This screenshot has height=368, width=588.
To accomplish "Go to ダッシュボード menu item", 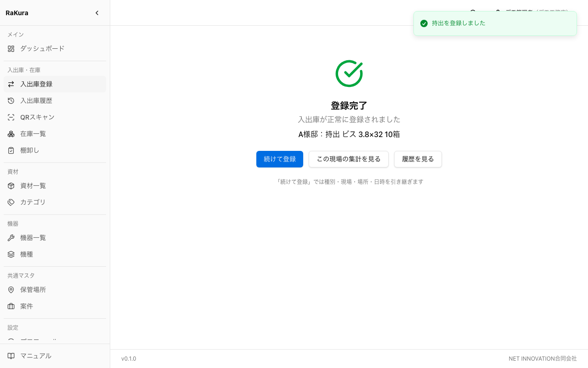I will point(55,48).
